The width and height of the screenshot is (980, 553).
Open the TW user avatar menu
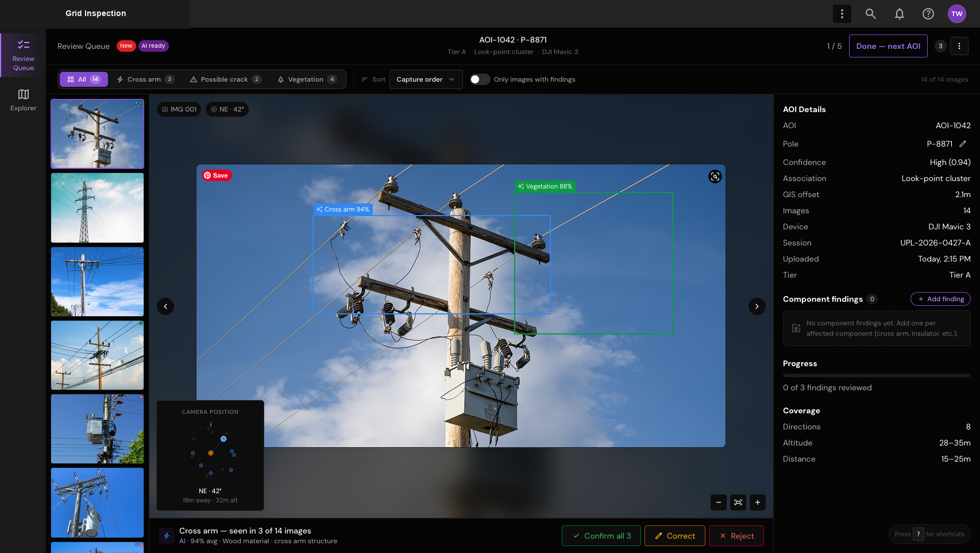tap(956, 14)
